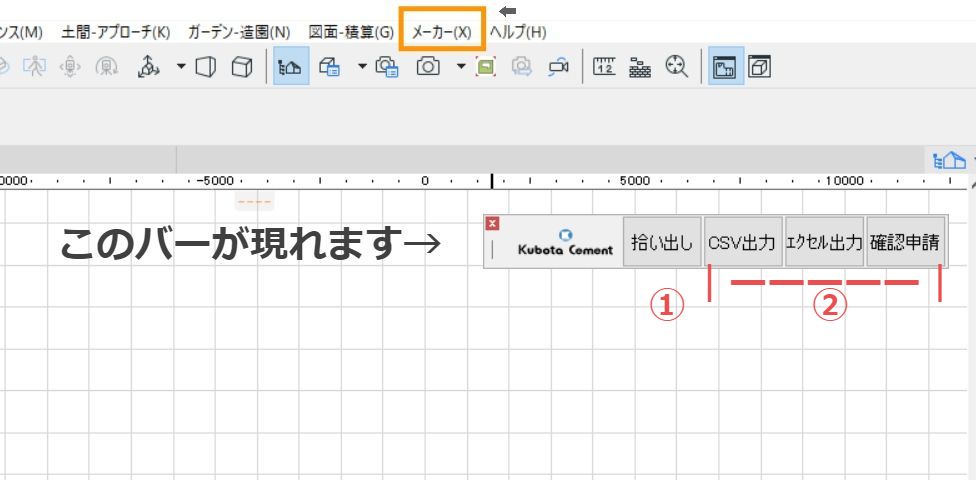This screenshot has height=480, width=976.
Task: Expand dropdown arrow before camera-with-list icon
Action: [363, 66]
